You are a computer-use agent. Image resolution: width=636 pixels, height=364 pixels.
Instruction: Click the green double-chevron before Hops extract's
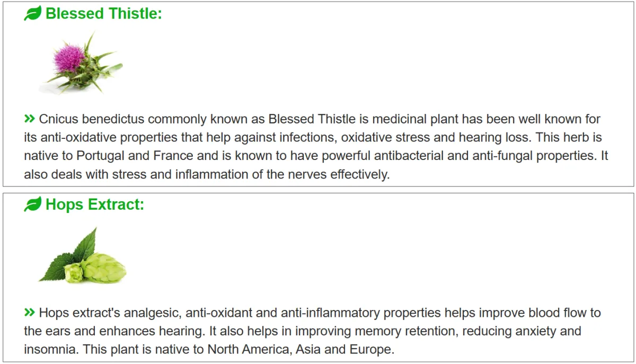(29, 313)
